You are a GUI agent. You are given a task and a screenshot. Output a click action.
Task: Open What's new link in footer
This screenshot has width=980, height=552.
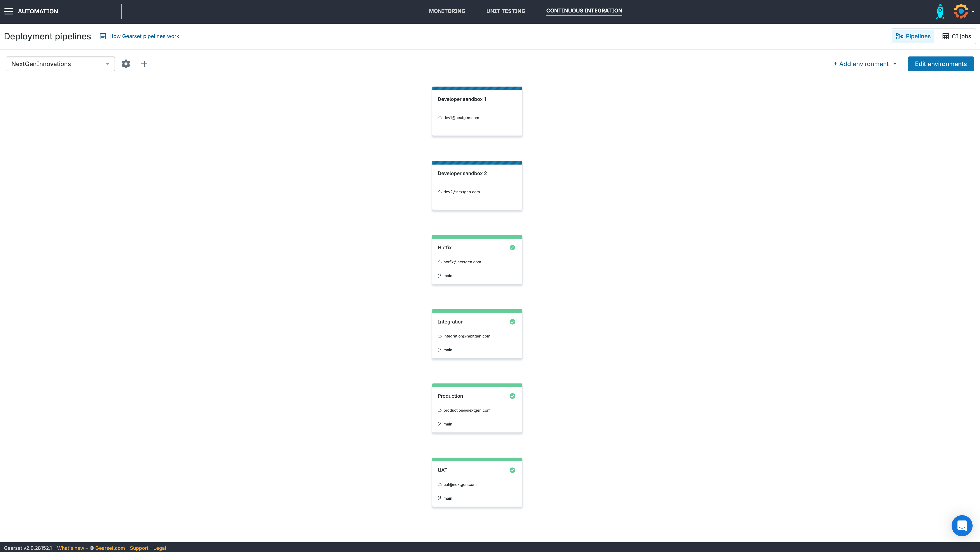click(70, 548)
